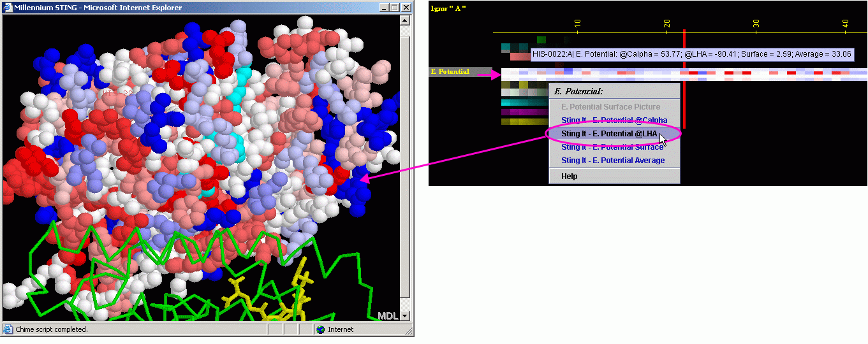Click the scrollbar down arrow in Millennium STING window
Screen dimensions: 868x344
pos(404,315)
